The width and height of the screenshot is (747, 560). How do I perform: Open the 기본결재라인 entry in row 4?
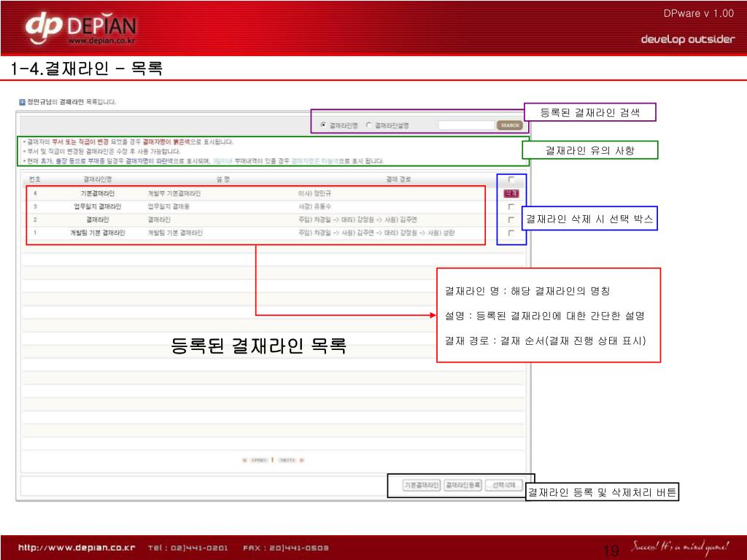coord(97,193)
